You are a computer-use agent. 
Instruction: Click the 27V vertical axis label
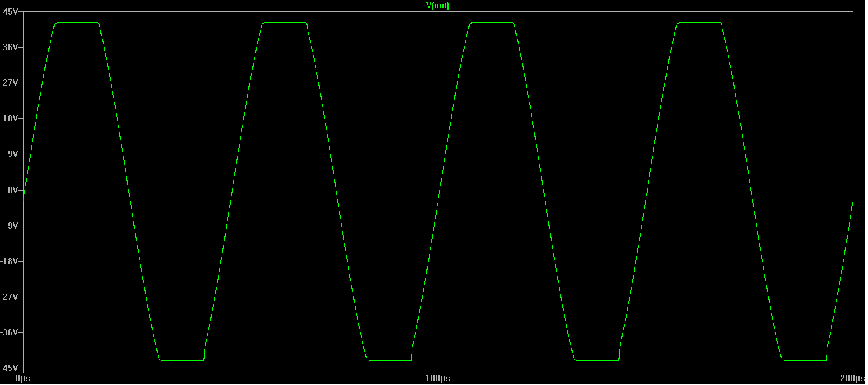pos(12,83)
